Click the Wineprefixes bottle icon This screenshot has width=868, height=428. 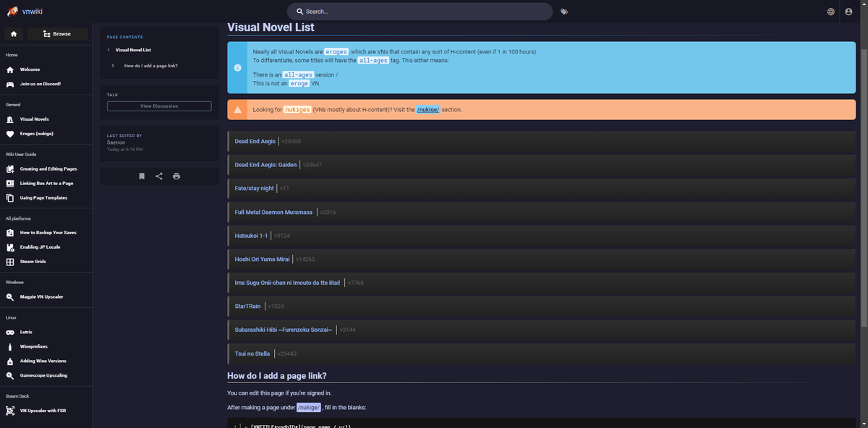click(10, 347)
